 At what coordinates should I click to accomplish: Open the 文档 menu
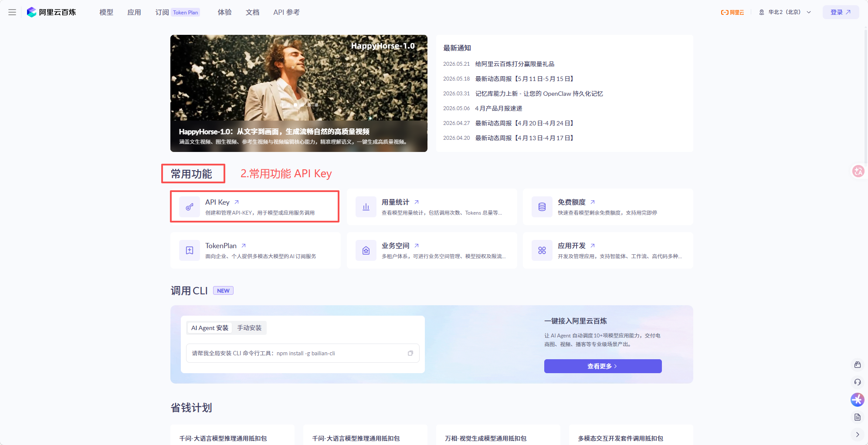point(253,12)
